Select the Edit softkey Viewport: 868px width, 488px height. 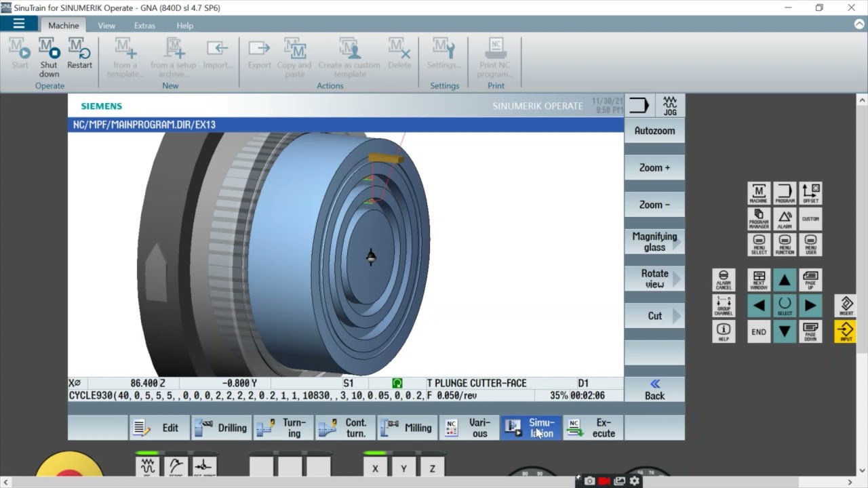coord(159,428)
